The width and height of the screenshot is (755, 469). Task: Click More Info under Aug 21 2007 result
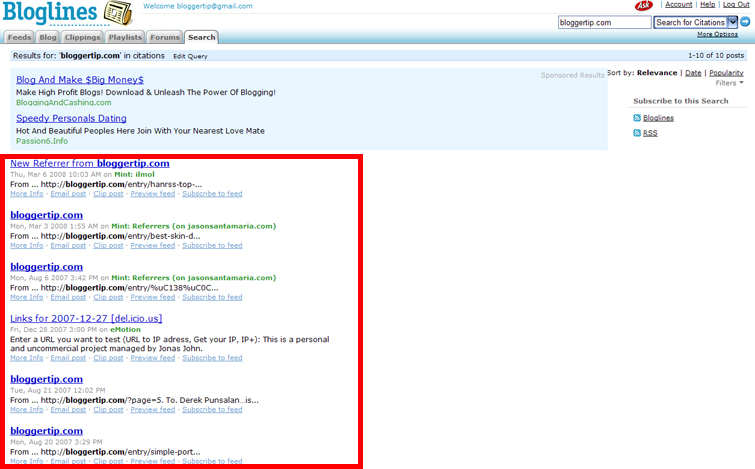(x=26, y=409)
